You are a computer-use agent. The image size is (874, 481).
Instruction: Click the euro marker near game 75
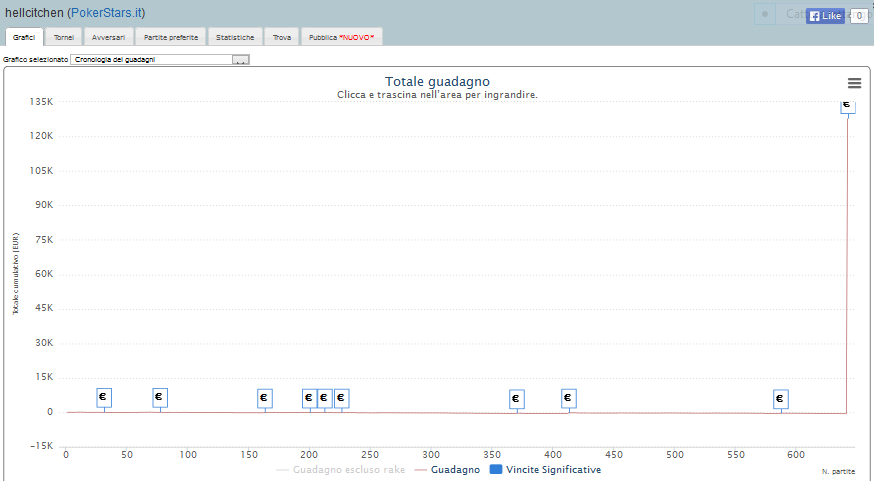click(159, 397)
